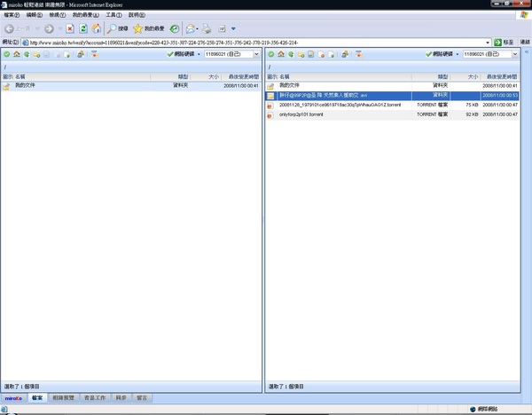This screenshot has width=532, height=415.
Task: Click the miroko.tw URL address field
Action: point(256,43)
